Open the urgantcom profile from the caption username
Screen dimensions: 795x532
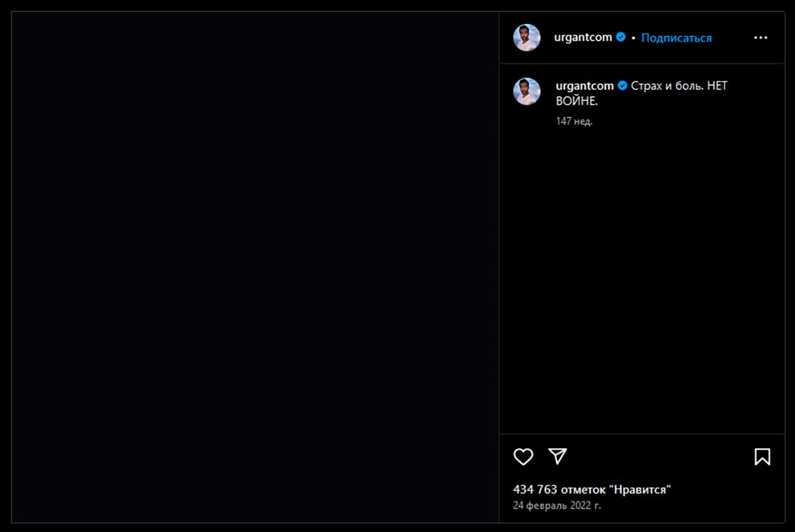584,86
